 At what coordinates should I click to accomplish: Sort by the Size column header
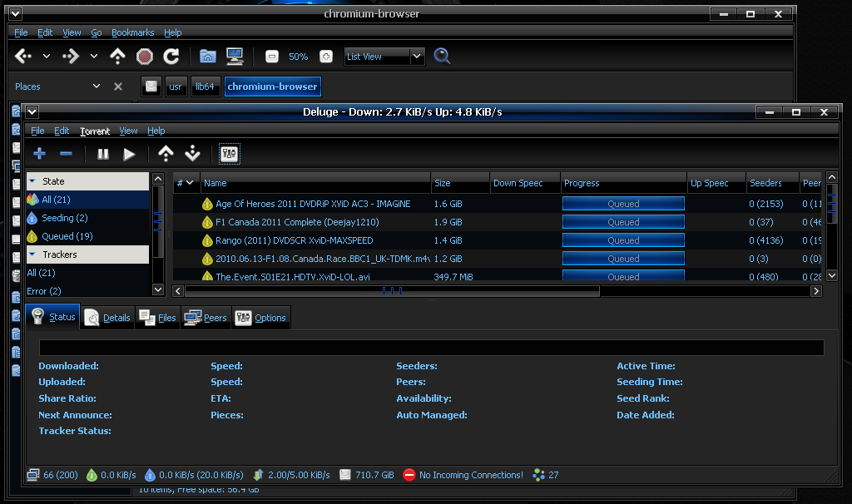[x=460, y=183]
